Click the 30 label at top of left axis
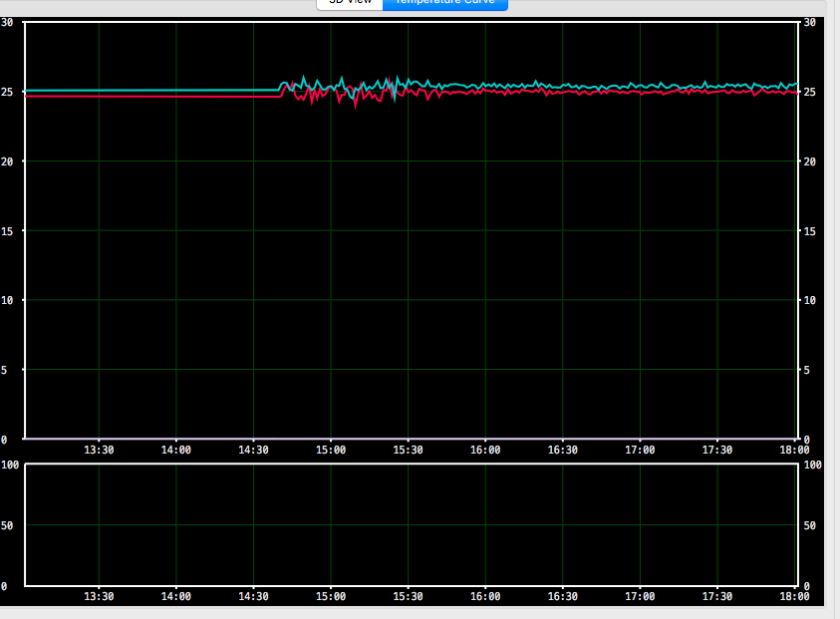The image size is (840, 619). 7,22
